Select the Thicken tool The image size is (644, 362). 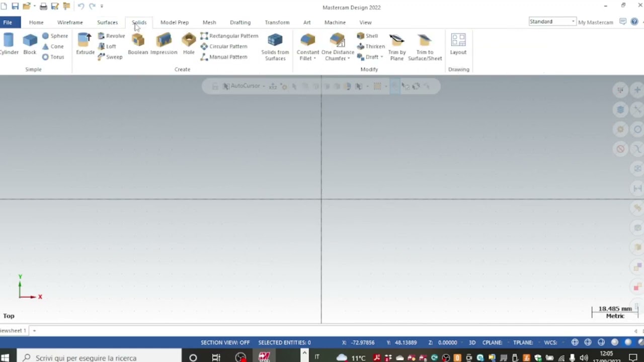point(371,46)
